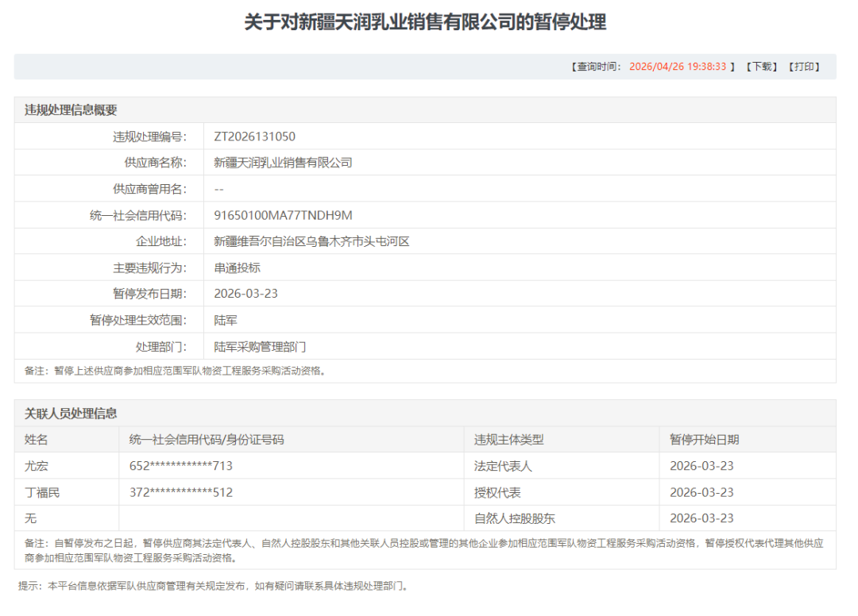The image size is (858, 616).
Task: Click the name 尤宏 in the table
Action: pos(37,466)
